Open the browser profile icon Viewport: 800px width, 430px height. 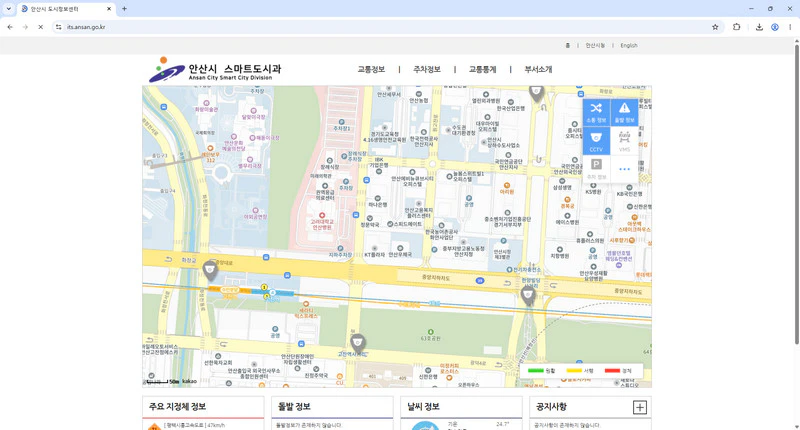tap(774, 27)
